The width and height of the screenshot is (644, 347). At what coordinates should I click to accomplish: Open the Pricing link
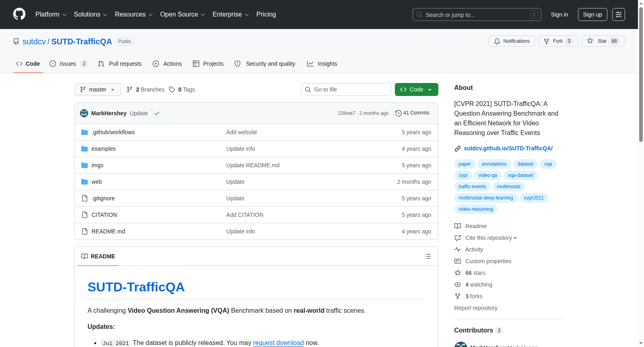266,15
